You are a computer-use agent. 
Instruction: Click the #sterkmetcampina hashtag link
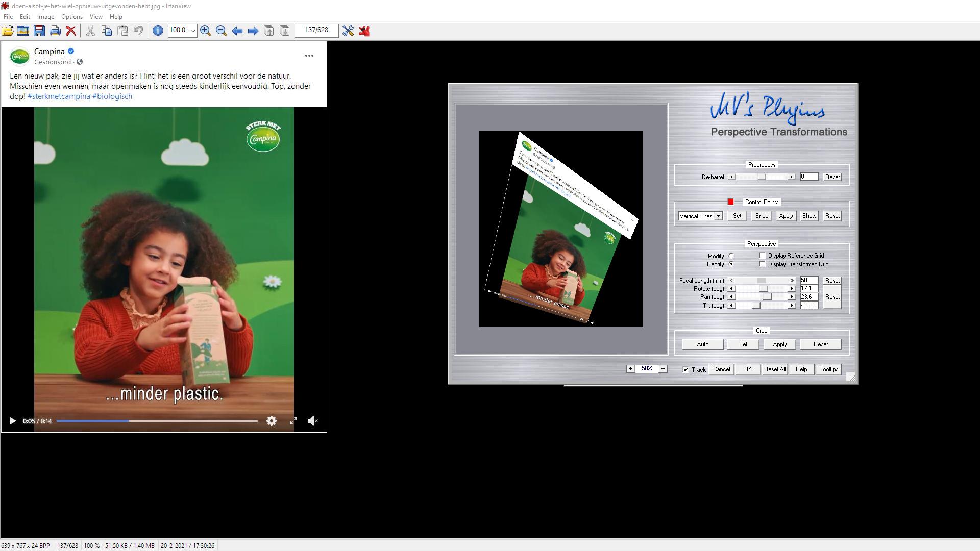tap(59, 96)
